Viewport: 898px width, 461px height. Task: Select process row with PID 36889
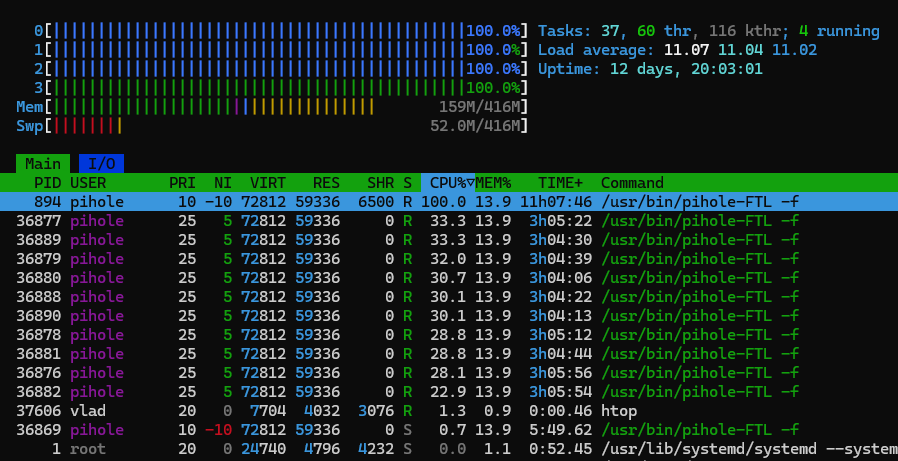(449, 239)
